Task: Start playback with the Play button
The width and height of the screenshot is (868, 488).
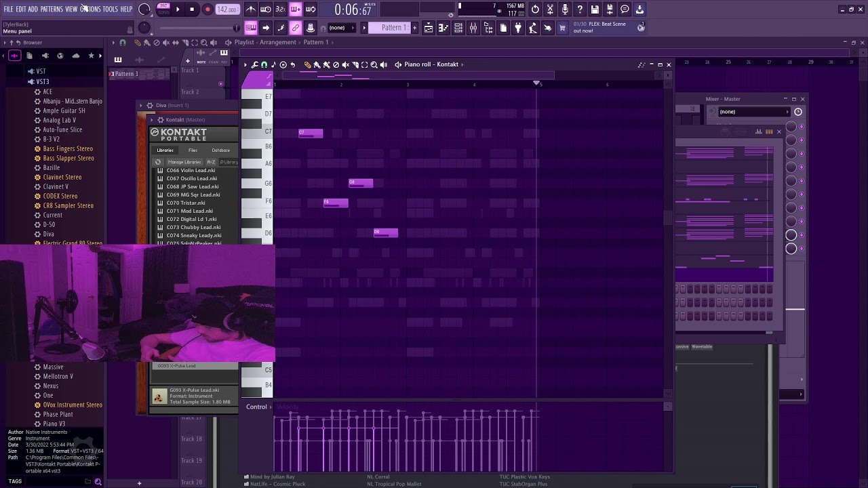Action: pyautogui.click(x=178, y=9)
